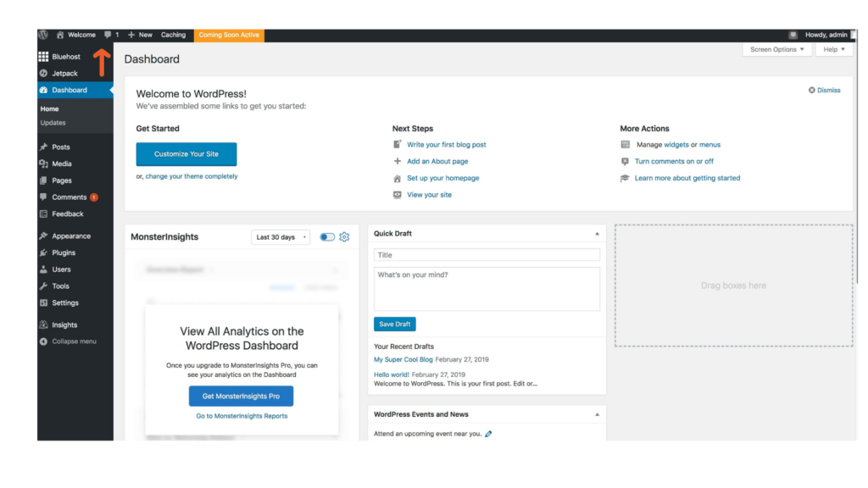Click the Insights sidebar icon
This screenshot has height=488, width=868.
tap(43, 324)
